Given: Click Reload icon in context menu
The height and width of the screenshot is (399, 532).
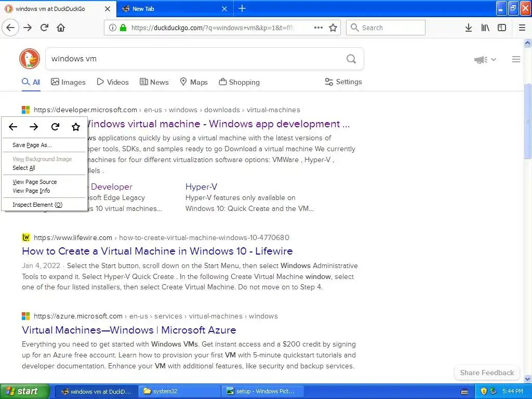Looking at the screenshot, I should 55,127.
